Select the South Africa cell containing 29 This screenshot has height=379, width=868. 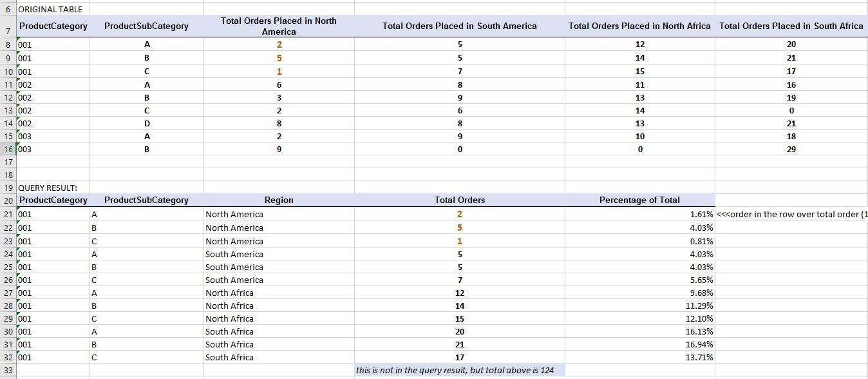coord(791,149)
